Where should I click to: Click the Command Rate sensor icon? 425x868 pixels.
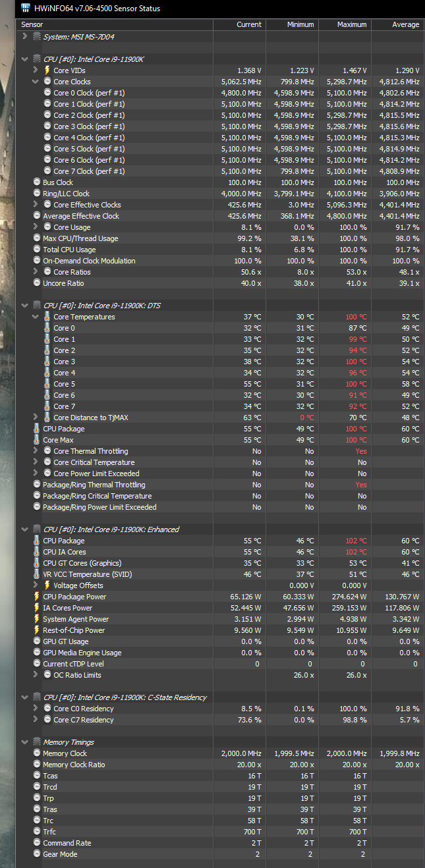[37, 843]
